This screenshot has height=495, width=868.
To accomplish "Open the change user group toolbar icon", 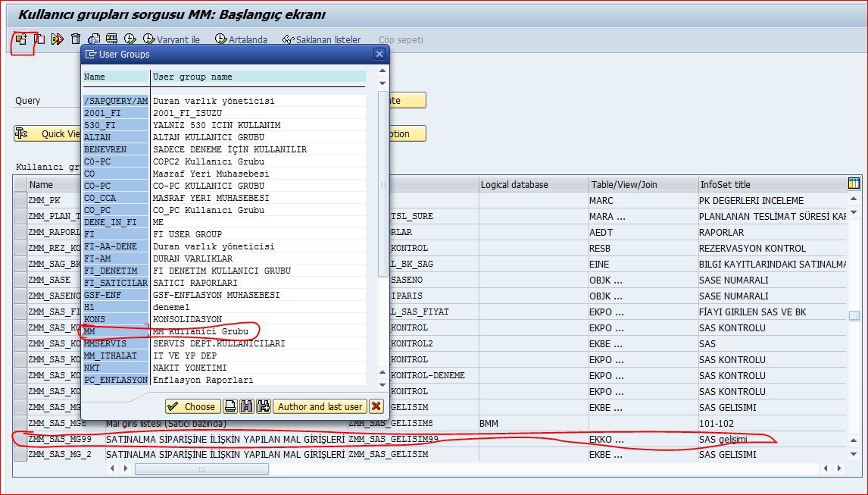I will [x=21, y=39].
